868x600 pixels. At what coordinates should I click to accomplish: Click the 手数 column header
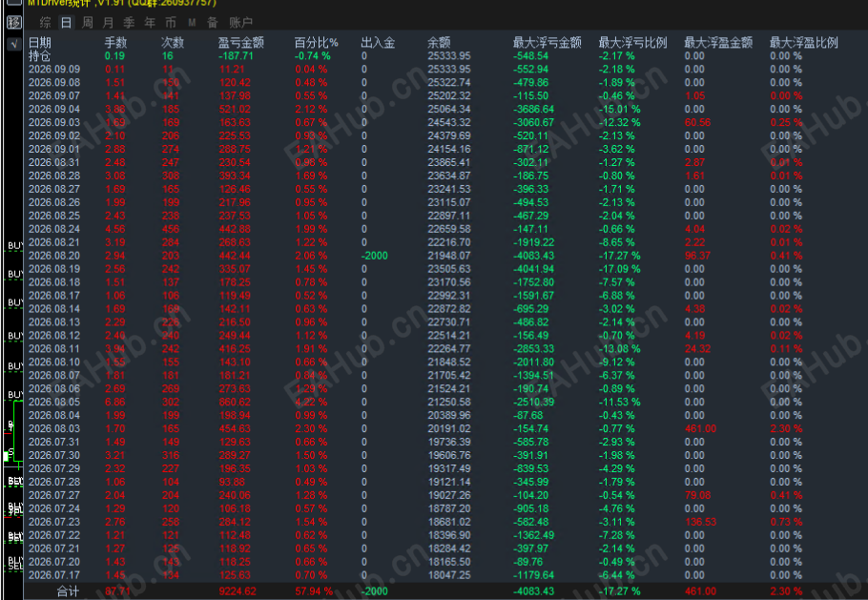tap(115, 43)
